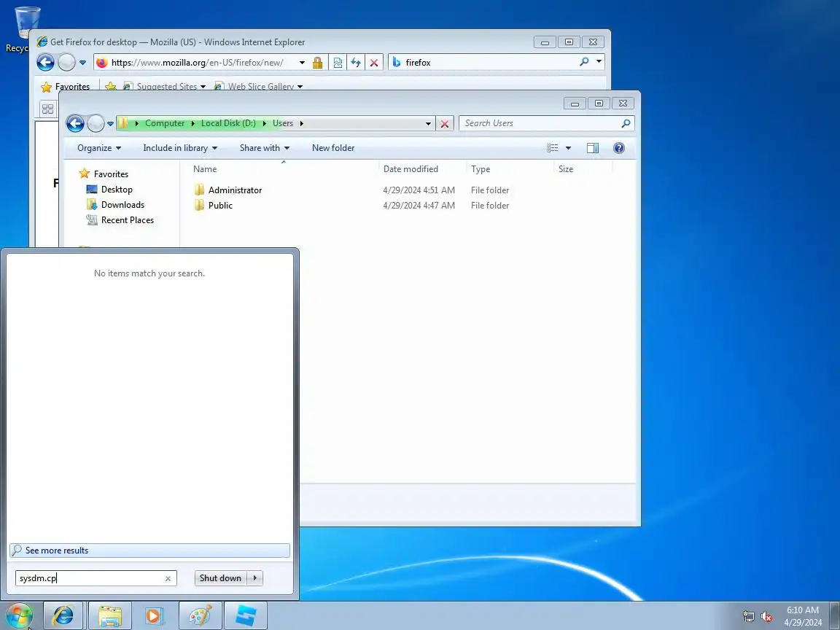This screenshot has width=840, height=630.
Task: Open the Organize menu
Action: pos(99,148)
